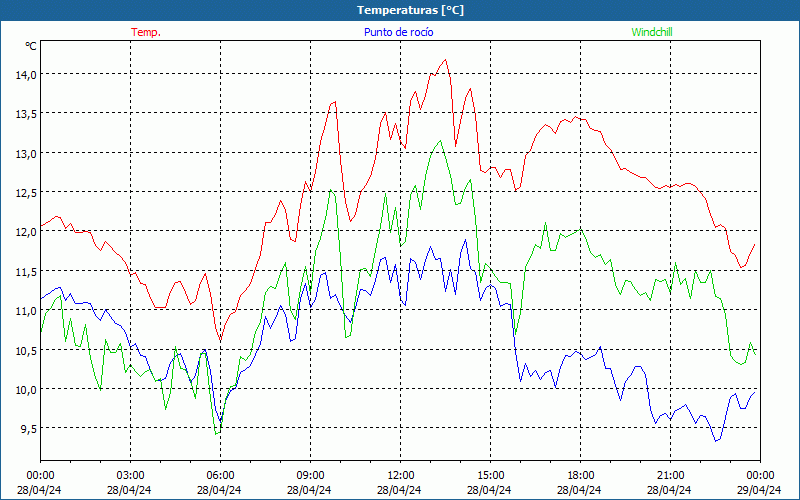Click the red temperature peak above 14,0
The height and width of the screenshot is (500, 800).
(x=445, y=60)
